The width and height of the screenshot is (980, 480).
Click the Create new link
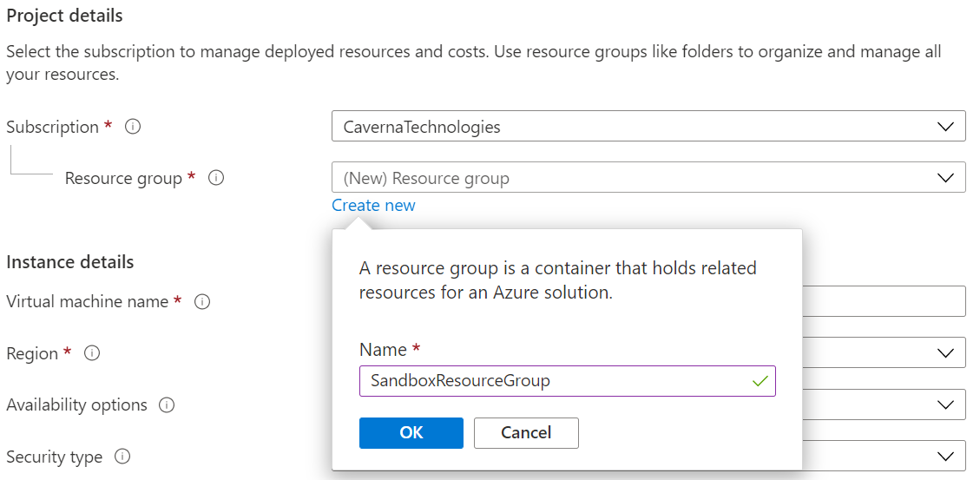coord(373,206)
